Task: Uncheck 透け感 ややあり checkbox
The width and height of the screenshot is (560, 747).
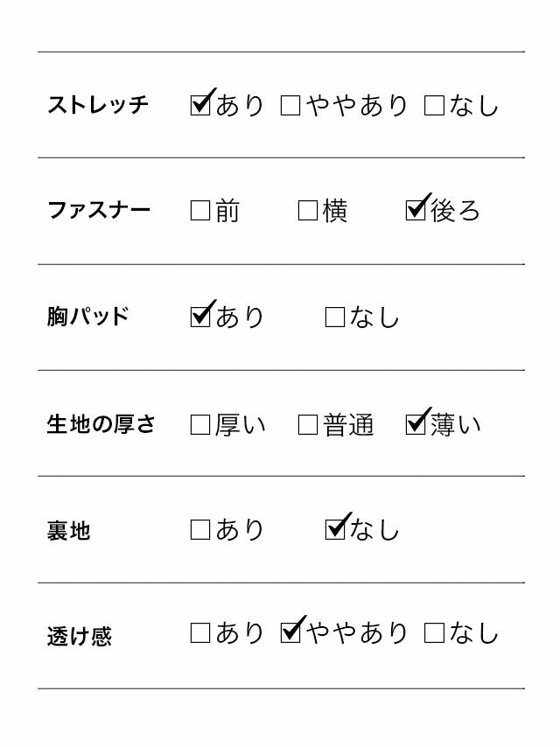Action: click(x=290, y=633)
